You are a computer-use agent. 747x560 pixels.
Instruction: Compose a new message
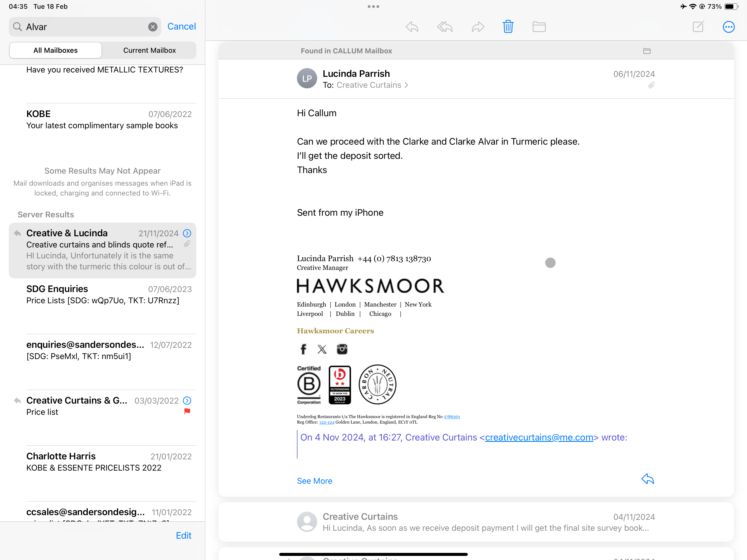coord(698,27)
